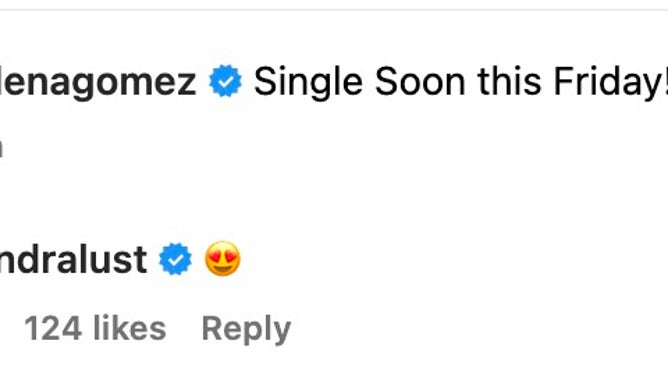Viewport: 668px width, 376px height.
Task: Click the word 'Soon' in the post caption
Action: click(420, 81)
